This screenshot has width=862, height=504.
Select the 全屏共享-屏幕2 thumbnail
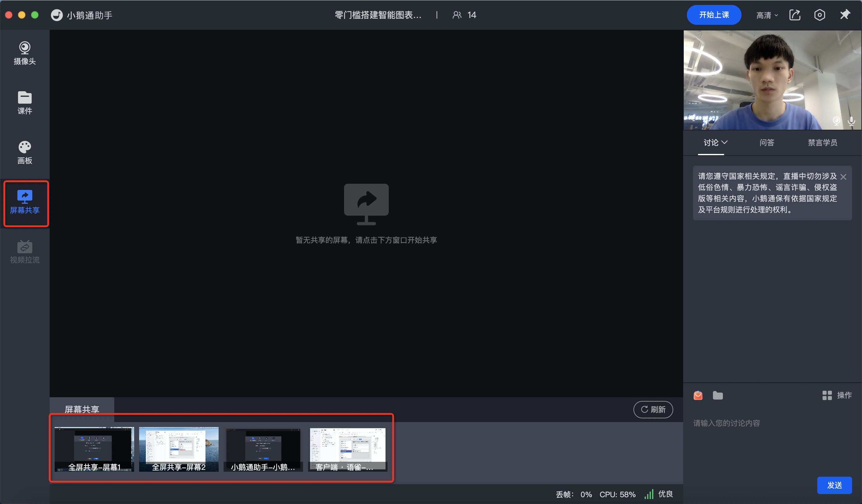179,449
